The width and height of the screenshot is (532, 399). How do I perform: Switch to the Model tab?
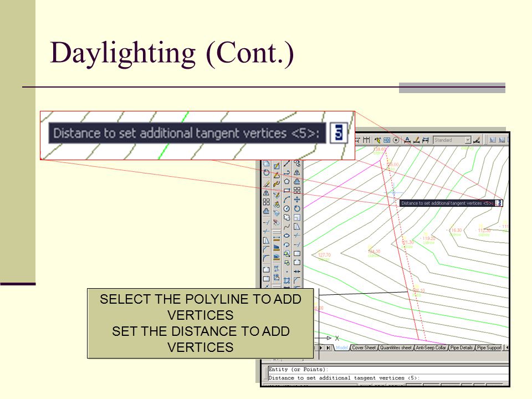342,348
